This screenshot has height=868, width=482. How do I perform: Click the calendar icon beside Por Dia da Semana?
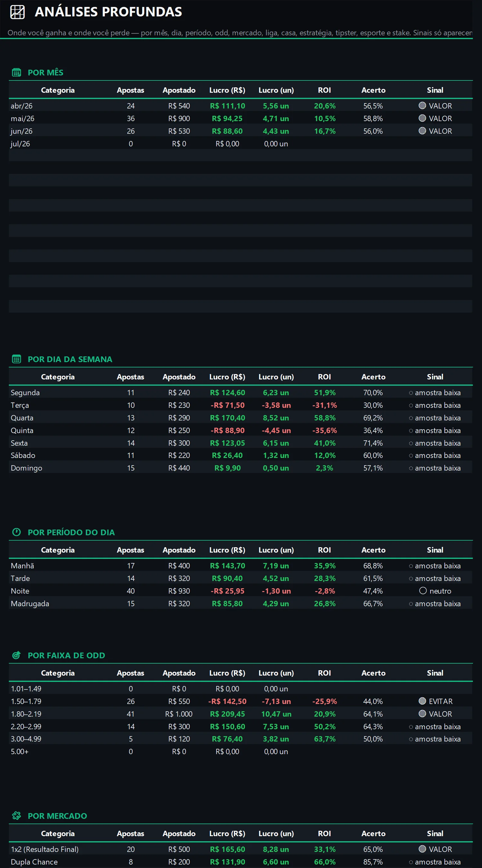[16, 359]
